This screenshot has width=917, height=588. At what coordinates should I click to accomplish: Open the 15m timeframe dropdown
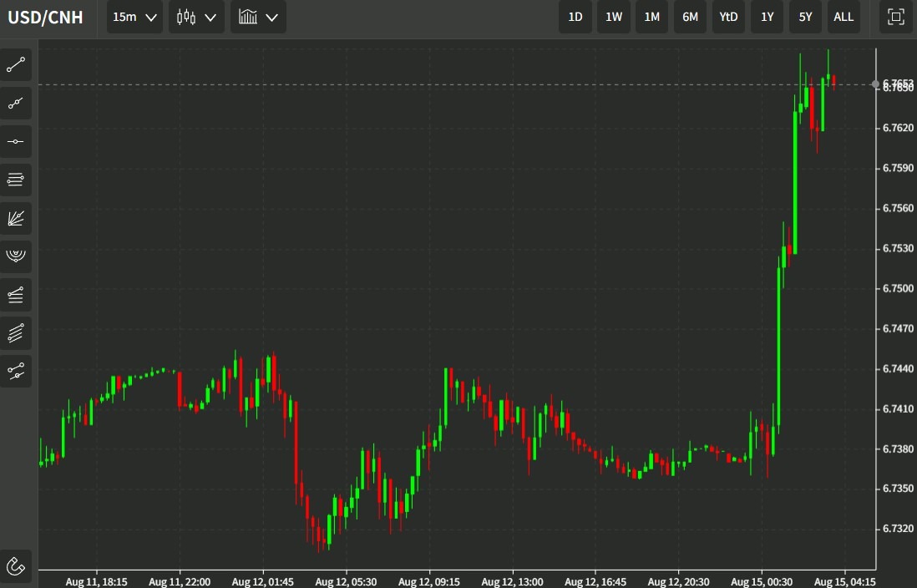click(x=134, y=17)
